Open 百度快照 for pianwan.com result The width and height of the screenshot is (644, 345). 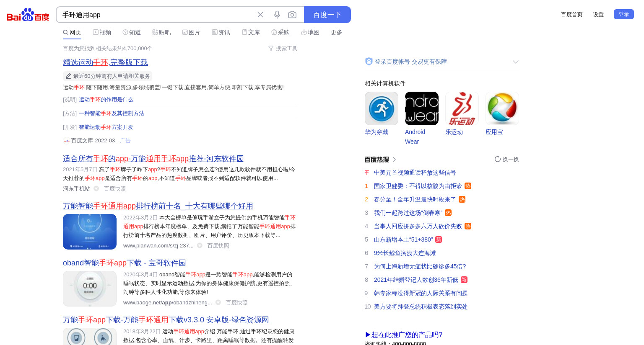pos(218,246)
